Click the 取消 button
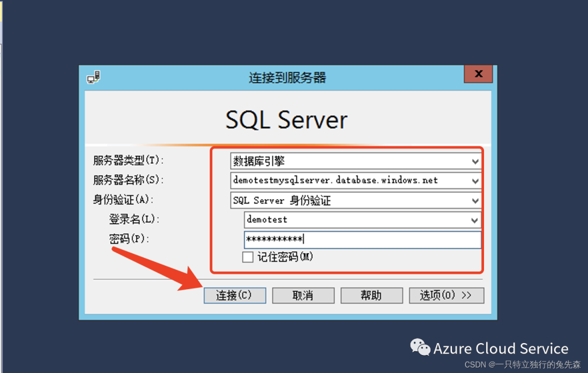Viewport: 588px width, 373px height. tap(303, 295)
